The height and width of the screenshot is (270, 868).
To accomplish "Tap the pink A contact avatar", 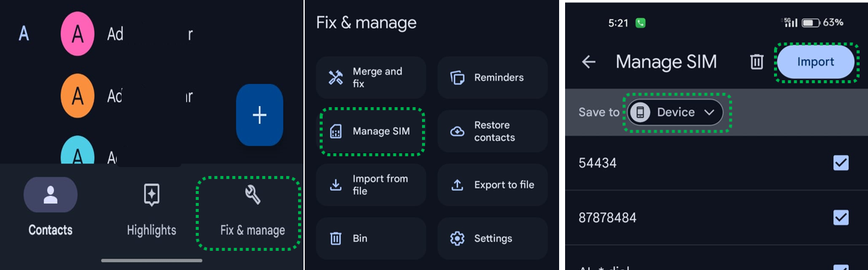I will pyautogui.click(x=78, y=34).
